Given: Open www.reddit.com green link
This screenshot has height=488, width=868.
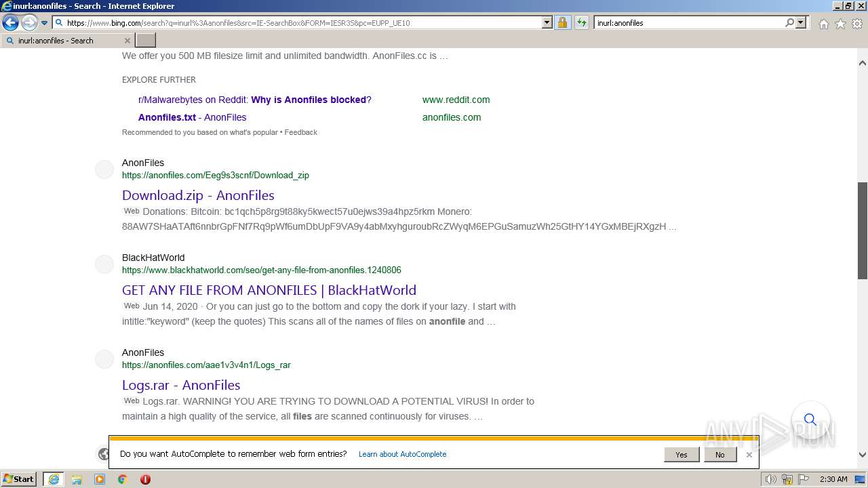Looking at the screenshot, I should tap(456, 100).
